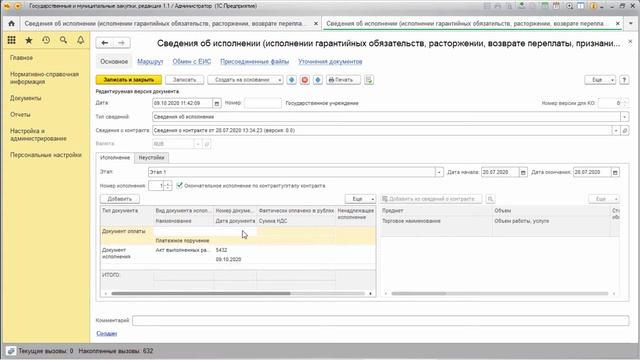Toggle Окончательное исполнение по контракту checkbox
This screenshot has height=360, width=640.
click(179, 185)
